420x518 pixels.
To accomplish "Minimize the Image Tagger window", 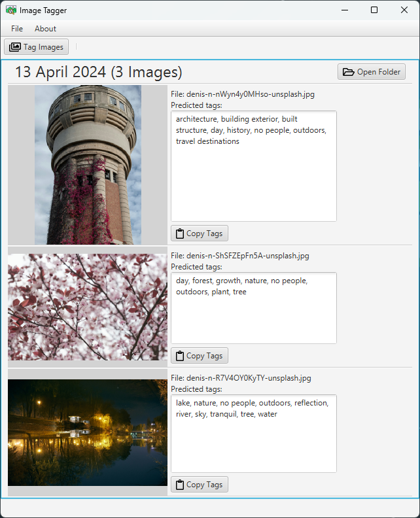I will [345, 10].
